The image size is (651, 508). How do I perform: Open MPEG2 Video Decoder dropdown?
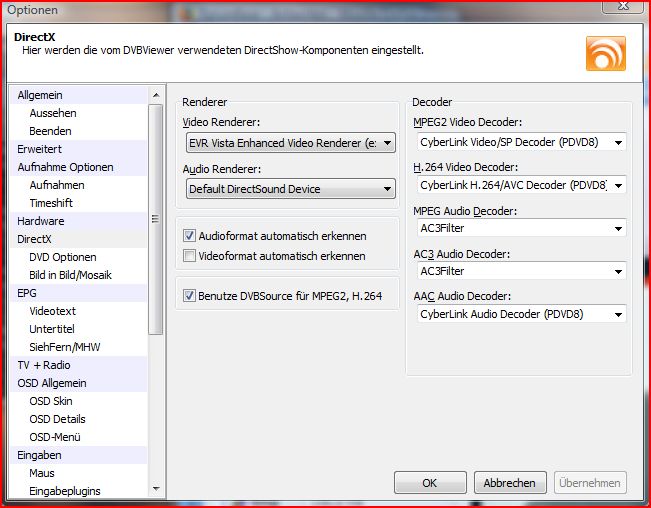(x=521, y=142)
